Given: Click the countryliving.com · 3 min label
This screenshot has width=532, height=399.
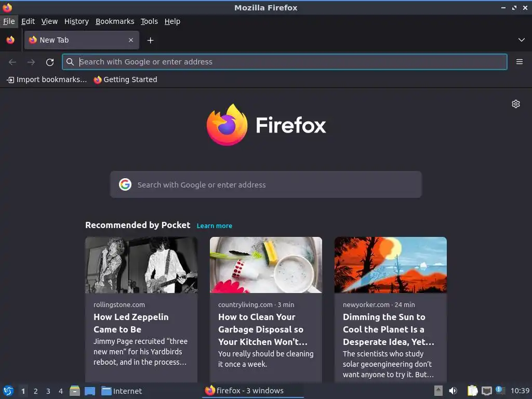Looking at the screenshot, I should 256,304.
